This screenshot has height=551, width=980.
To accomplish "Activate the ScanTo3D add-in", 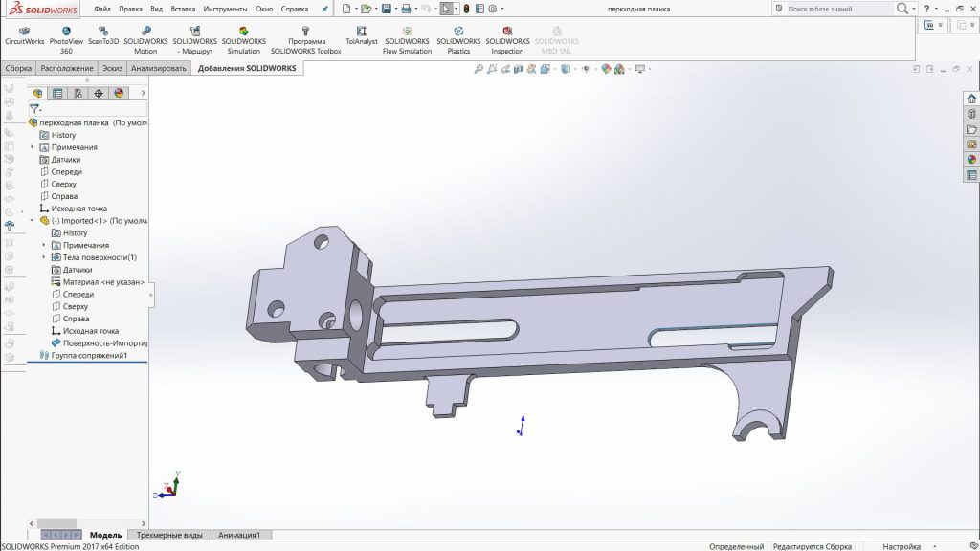I will pyautogui.click(x=103, y=35).
